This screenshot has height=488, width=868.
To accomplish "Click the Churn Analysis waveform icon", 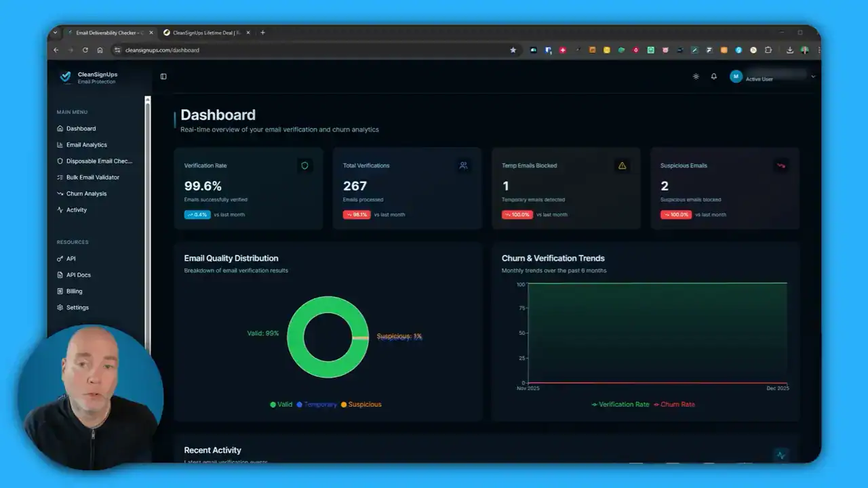I will pyautogui.click(x=60, y=193).
